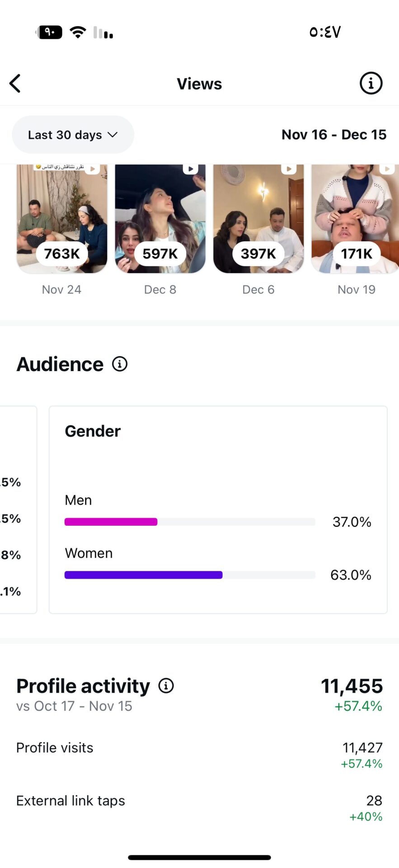
Task: Tap the Profile activity info icon
Action: coord(166,686)
